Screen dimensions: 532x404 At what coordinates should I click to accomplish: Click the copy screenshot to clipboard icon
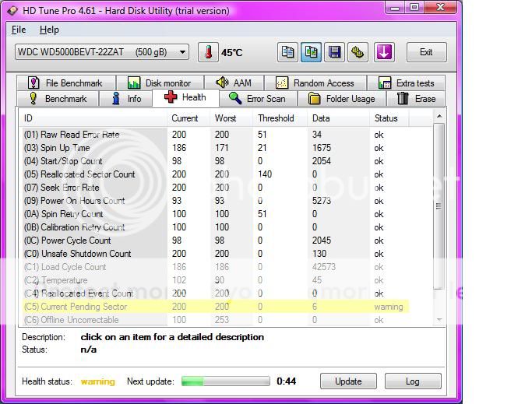coord(311,52)
